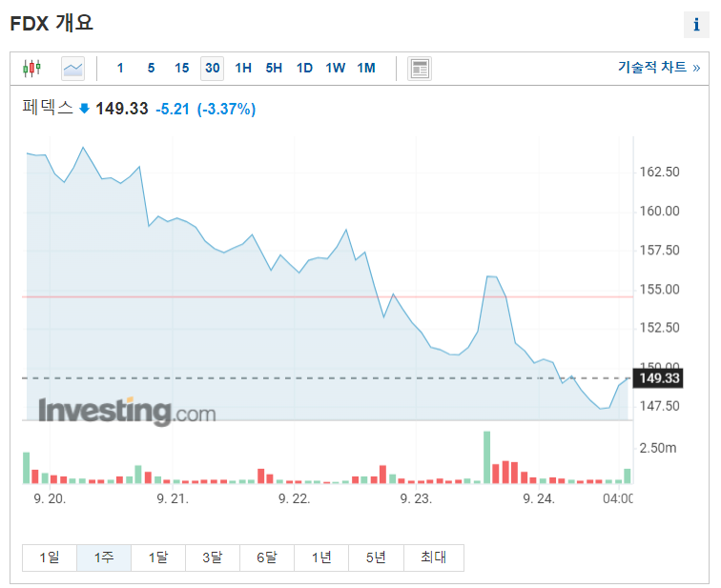Select the 1주 range tab
The width and height of the screenshot is (721, 588).
[x=104, y=558]
